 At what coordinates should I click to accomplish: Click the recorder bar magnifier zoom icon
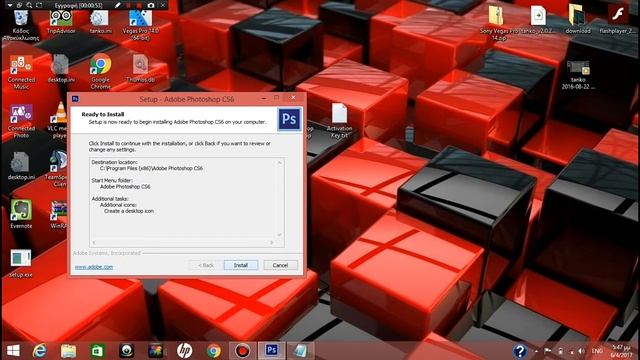(x=29, y=5)
